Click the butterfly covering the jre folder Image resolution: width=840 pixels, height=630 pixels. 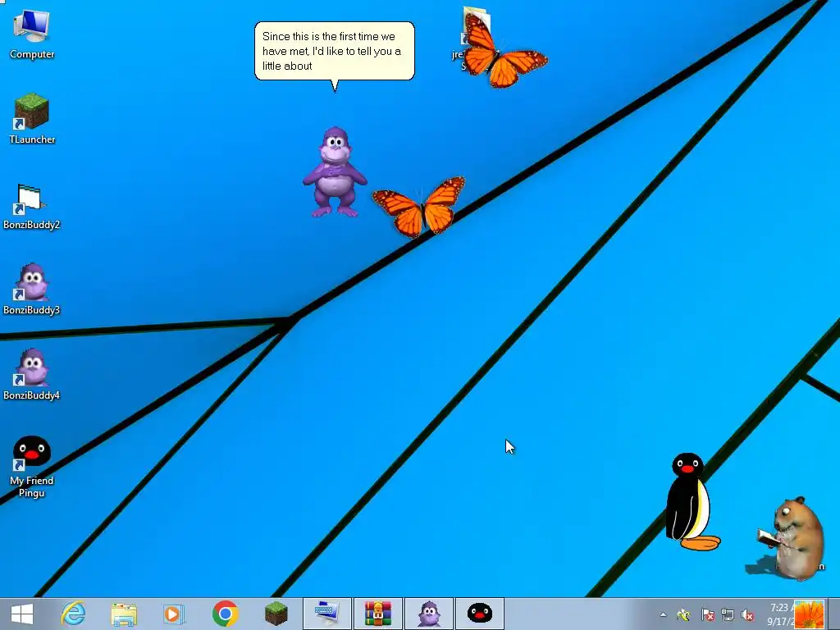(504, 52)
